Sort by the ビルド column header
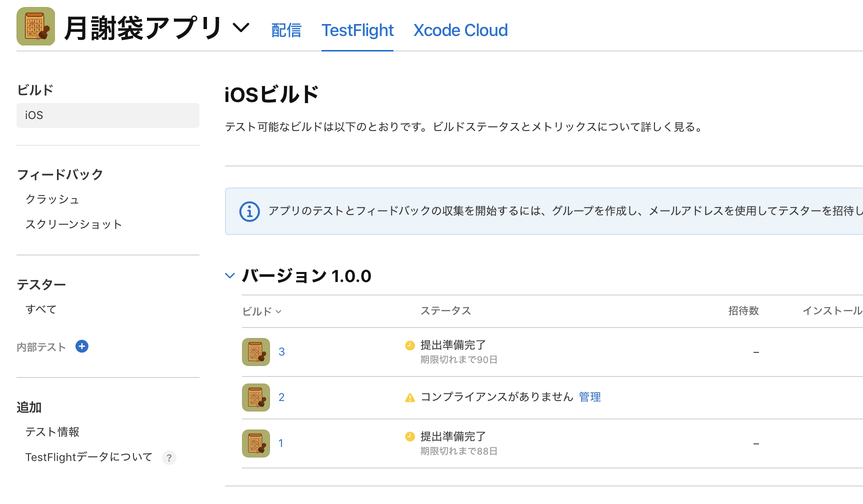863x504 pixels. coord(262,311)
